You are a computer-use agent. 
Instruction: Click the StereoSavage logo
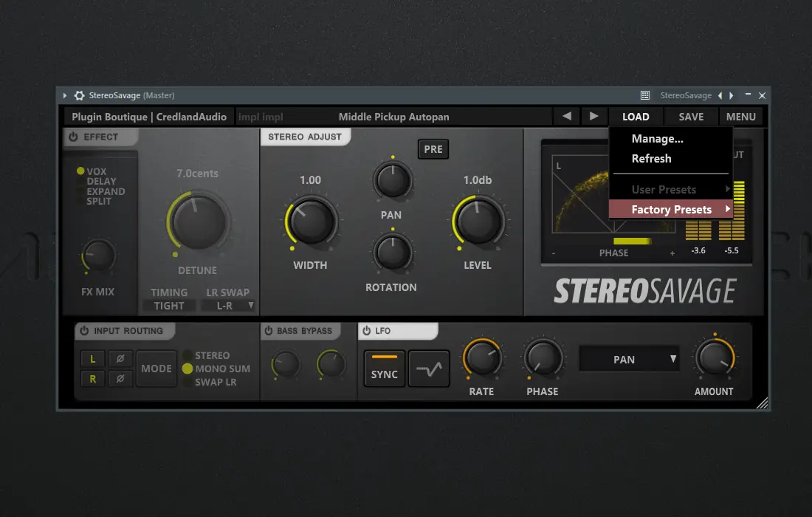coord(644,290)
